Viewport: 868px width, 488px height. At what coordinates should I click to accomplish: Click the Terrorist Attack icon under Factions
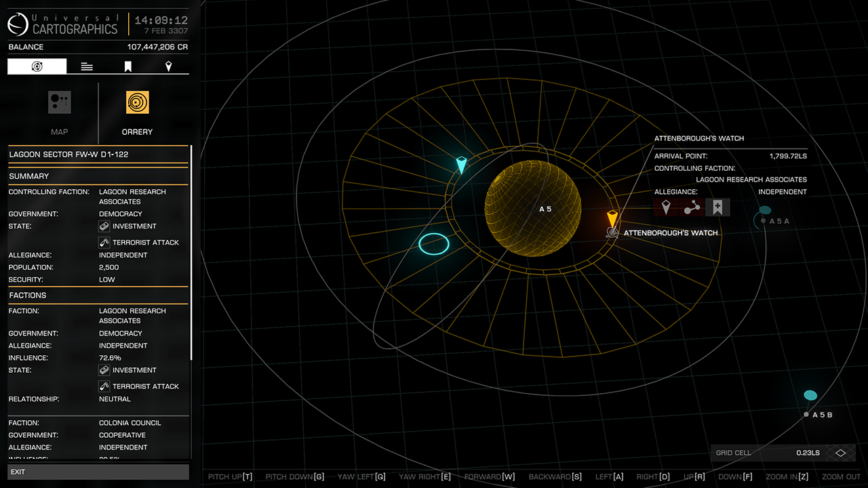104,386
